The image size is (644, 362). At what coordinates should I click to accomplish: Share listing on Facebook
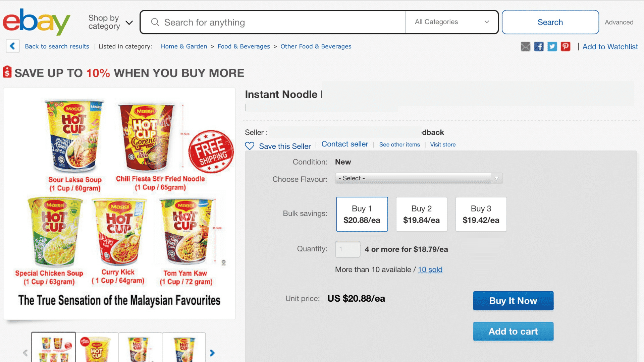[x=539, y=47]
